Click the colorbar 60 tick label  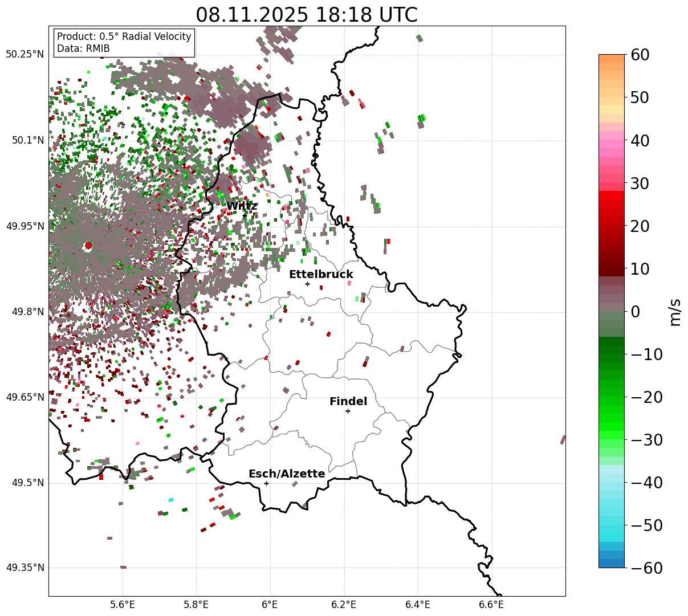click(x=639, y=55)
